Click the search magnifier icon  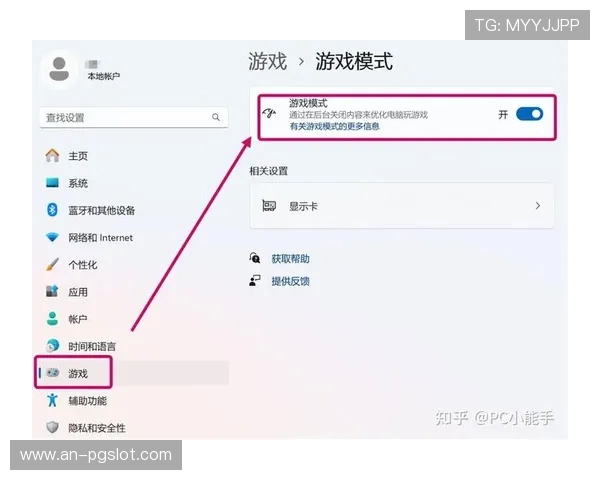pos(216,117)
